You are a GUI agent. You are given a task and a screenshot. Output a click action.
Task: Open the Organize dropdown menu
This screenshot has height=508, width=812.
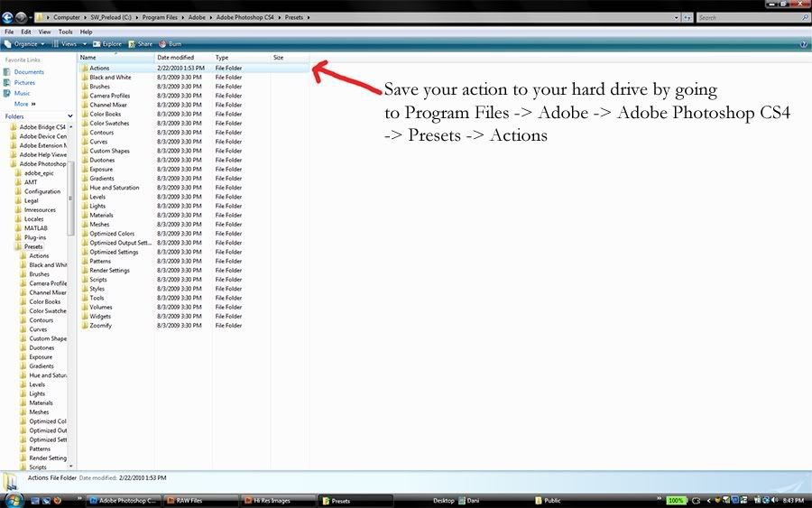point(24,43)
